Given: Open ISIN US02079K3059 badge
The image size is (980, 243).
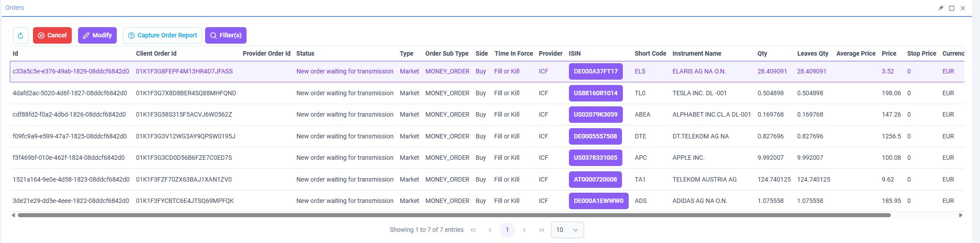Looking at the screenshot, I should (596, 114).
